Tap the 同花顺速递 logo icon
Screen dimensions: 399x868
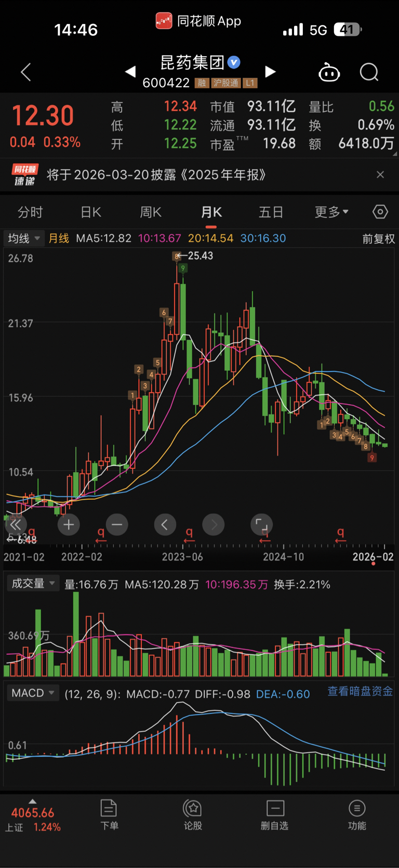click(24, 175)
